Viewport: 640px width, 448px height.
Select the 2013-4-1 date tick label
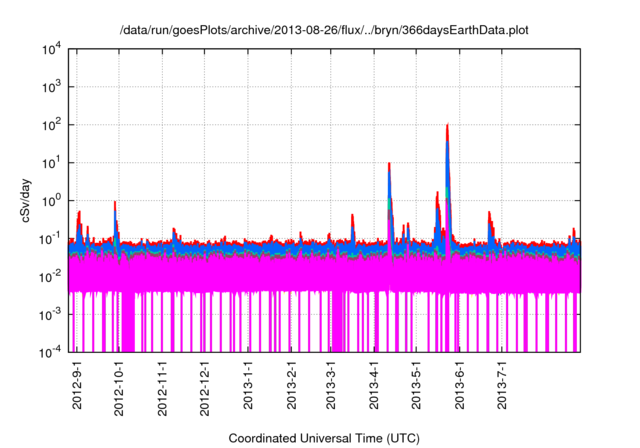(374, 383)
